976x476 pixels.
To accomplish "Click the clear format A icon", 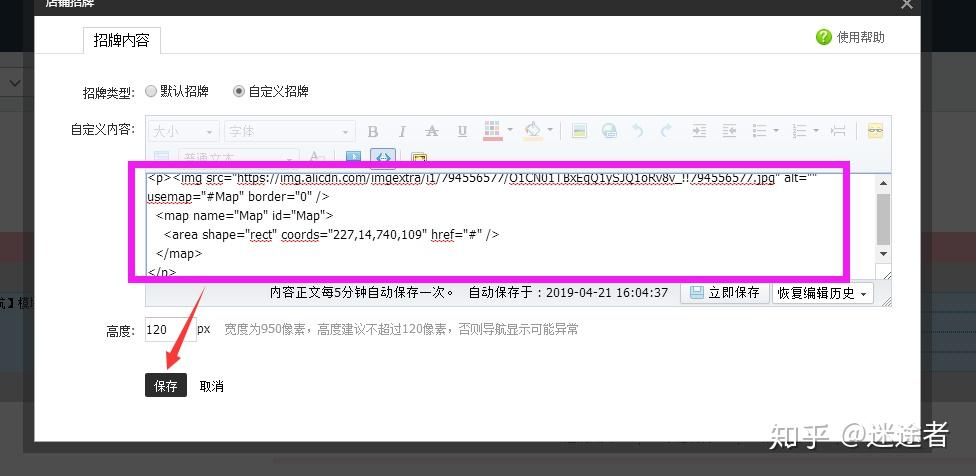I will (317, 156).
